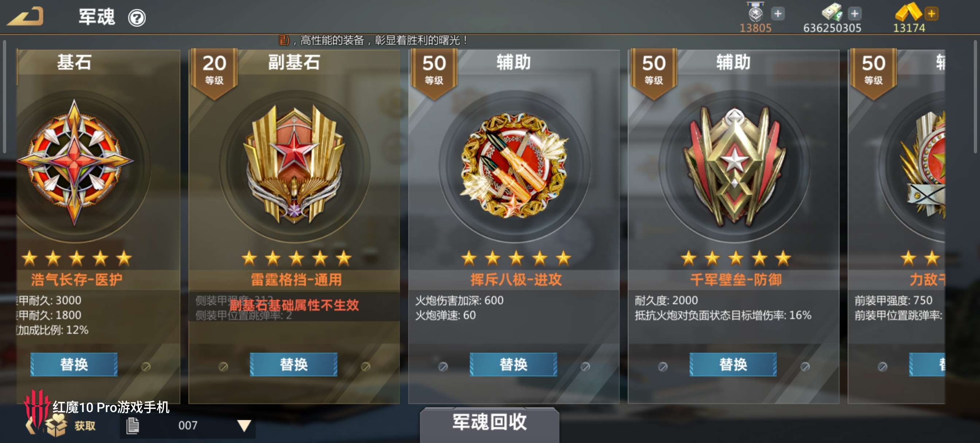This screenshot has width=980, height=443.
Task: Click 替换 under 千军壁垒-防御
Action: (733, 364)
